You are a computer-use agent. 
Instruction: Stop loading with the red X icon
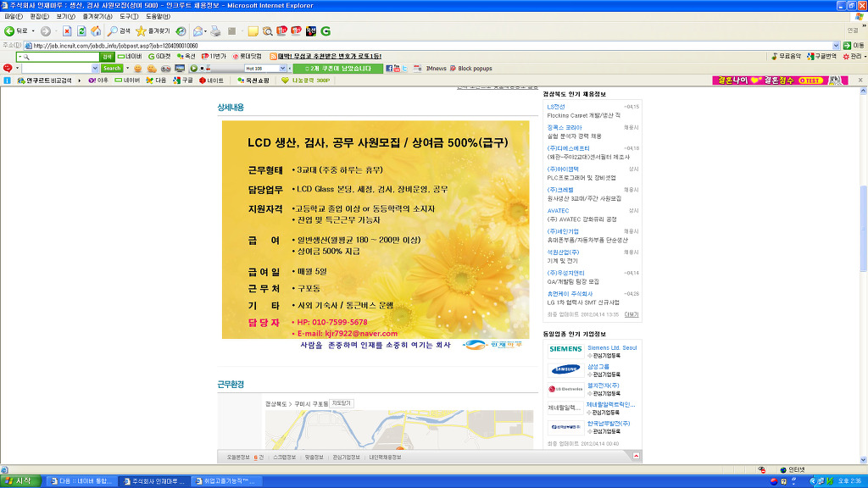67,31
